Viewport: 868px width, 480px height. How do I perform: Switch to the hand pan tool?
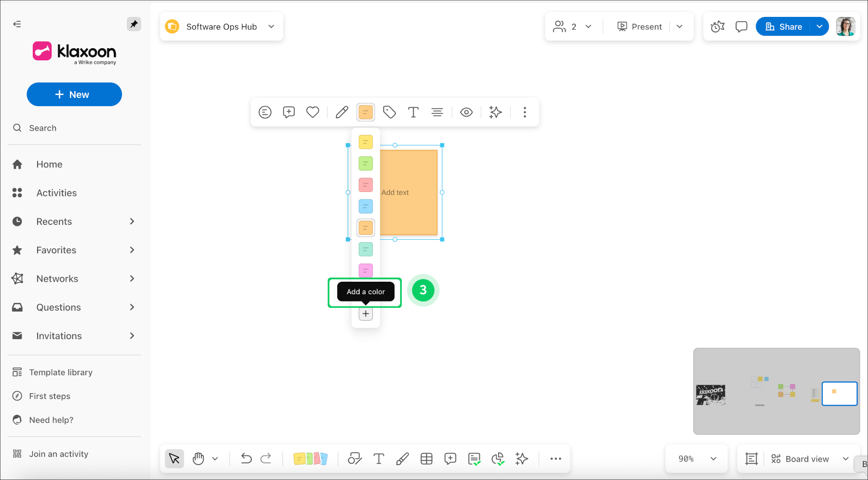(198, 458)
